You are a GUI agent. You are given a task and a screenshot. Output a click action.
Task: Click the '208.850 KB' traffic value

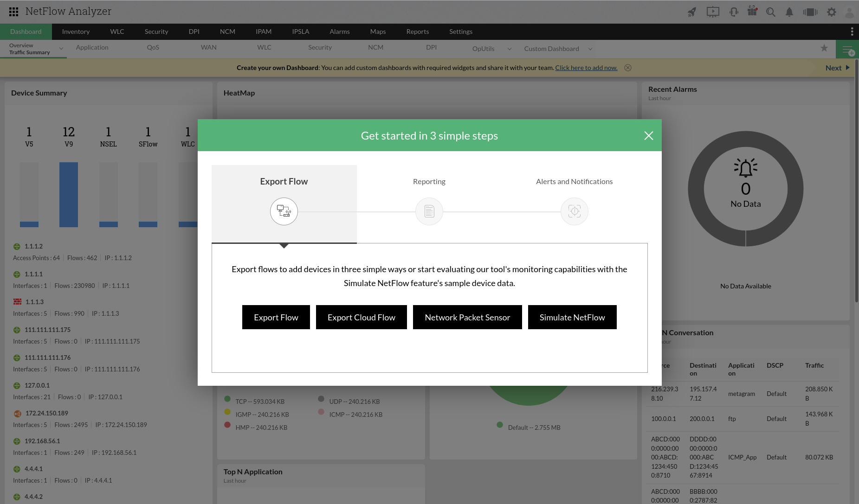coord(819,394)
